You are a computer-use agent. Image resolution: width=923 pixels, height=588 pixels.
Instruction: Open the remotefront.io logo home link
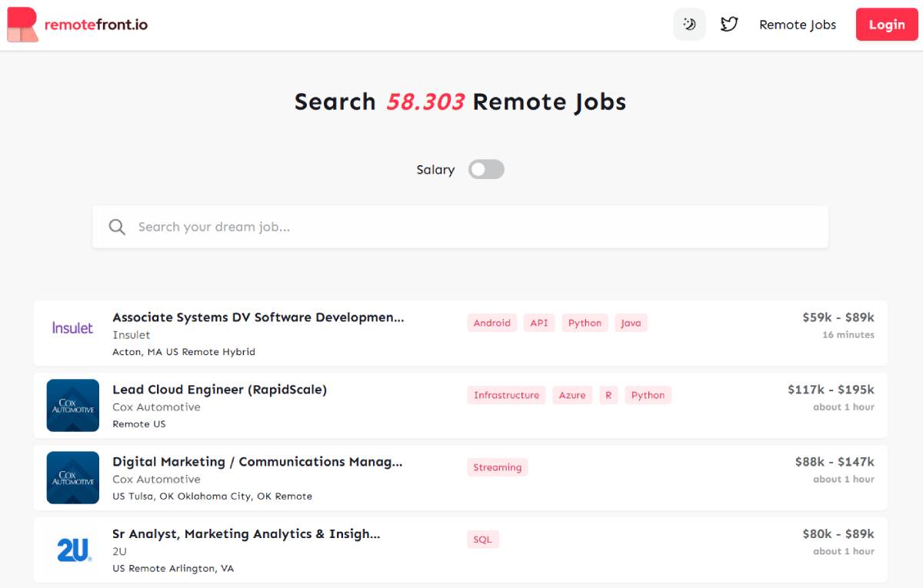77,25
